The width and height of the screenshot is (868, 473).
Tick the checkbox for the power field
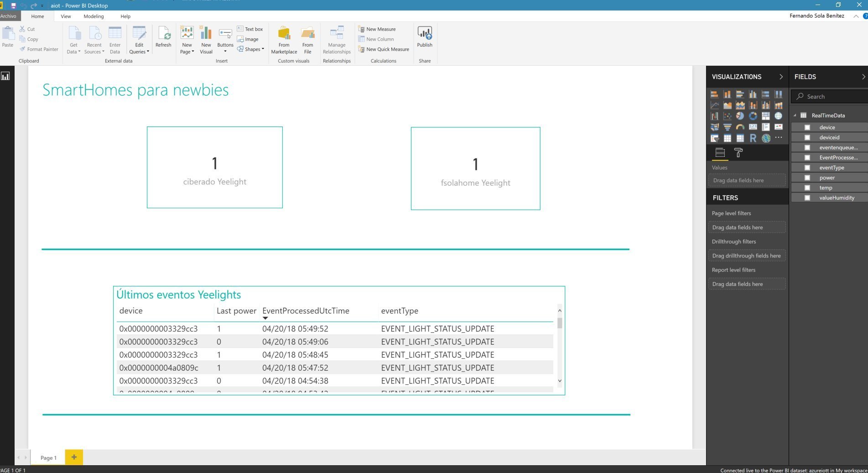(x=807, y=178)
